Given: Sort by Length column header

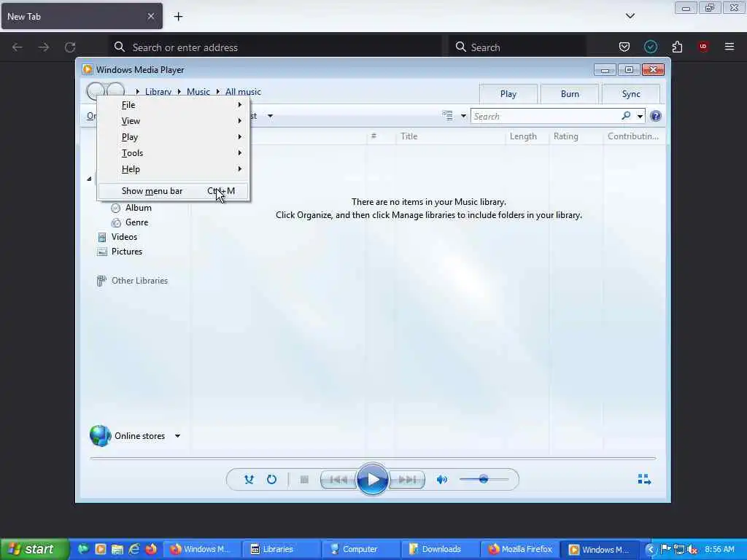Looking at the screenshot, I should 527,136.
